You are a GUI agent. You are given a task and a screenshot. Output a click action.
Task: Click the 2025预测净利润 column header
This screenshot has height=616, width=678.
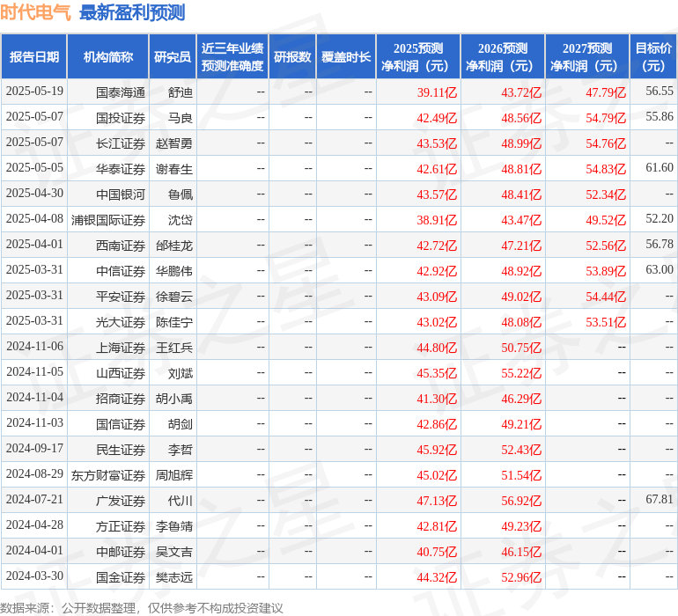point(418,57)
